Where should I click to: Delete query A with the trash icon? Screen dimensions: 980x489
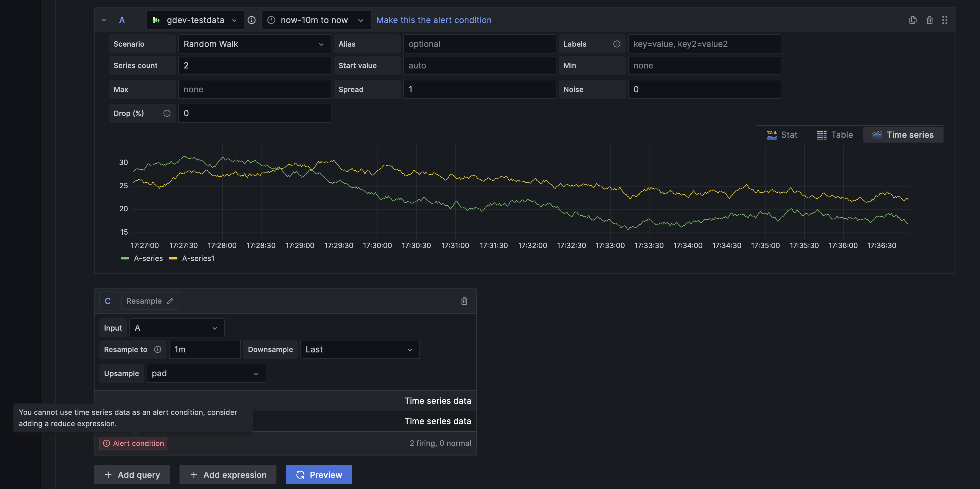point(929,20)
